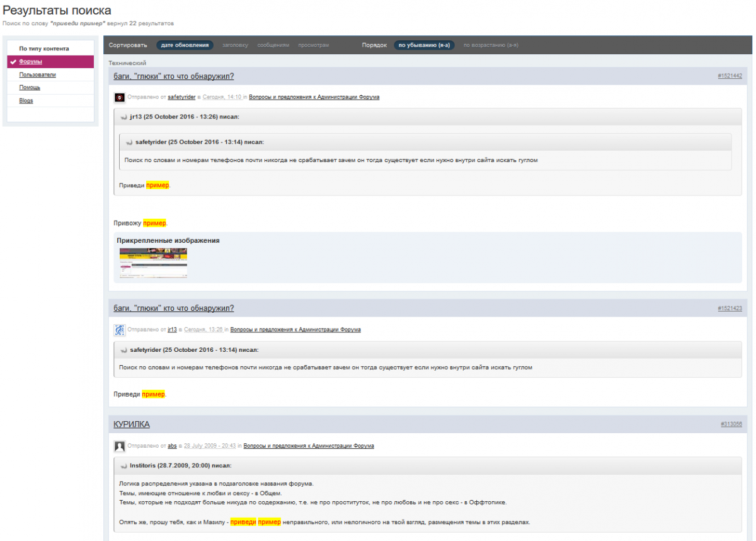Open the abs author profile link
The height and width of the screenshot is (541, 756).
pos(172,446)
